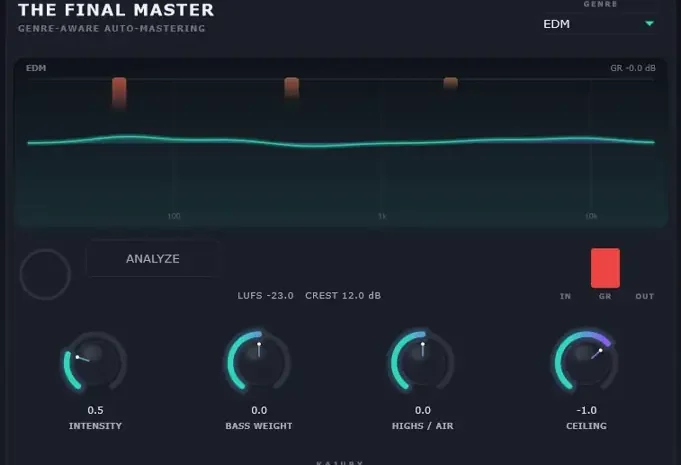Screen dimensions: 681x465
Task: Click THE FINAL MASTER title
Action: [116, 10]
